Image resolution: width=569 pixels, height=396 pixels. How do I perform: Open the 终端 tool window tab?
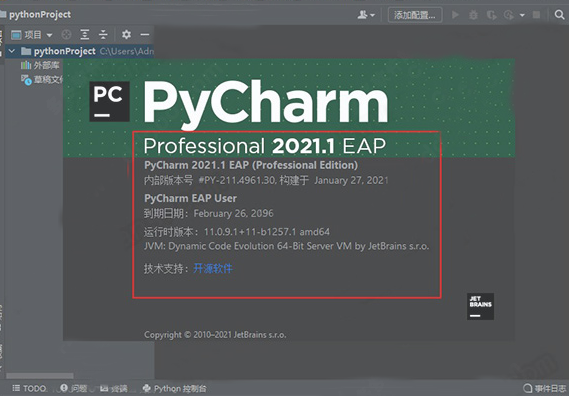114,389
